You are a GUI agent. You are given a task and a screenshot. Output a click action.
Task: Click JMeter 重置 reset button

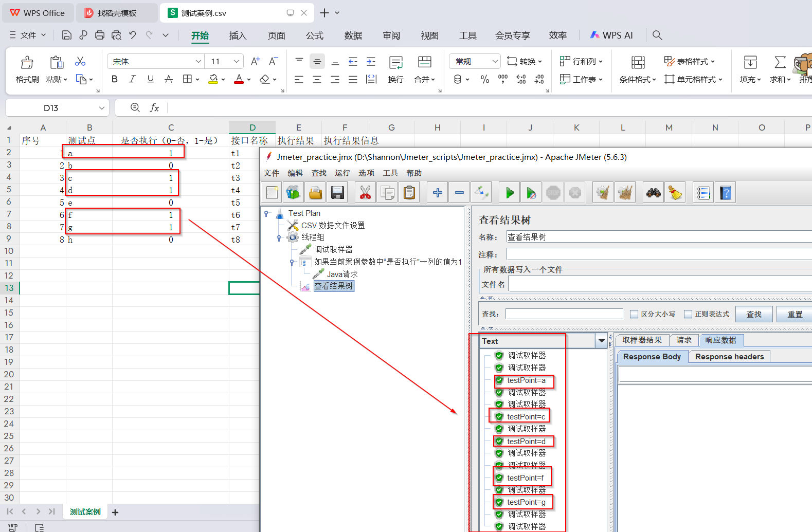coord(794,314)
